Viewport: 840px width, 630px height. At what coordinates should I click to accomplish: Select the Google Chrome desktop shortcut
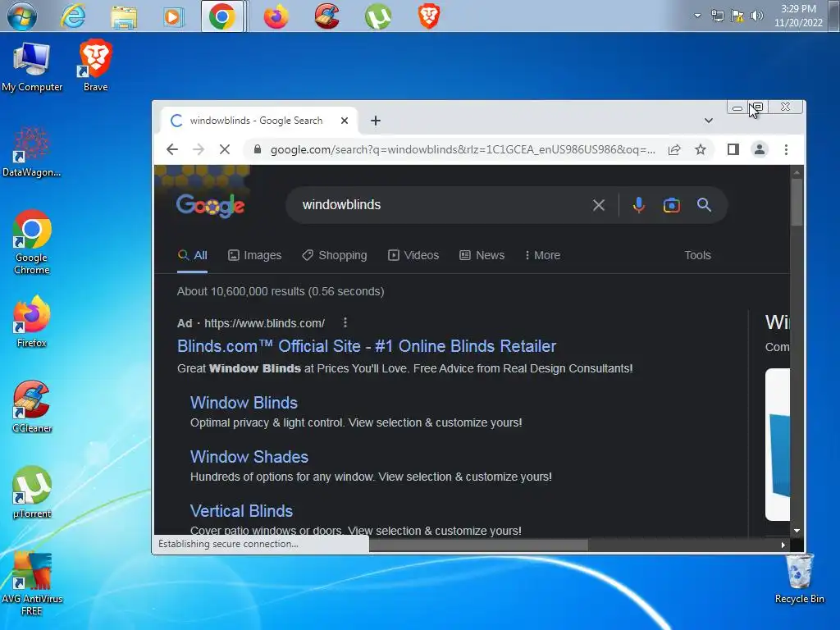point(32,243)
